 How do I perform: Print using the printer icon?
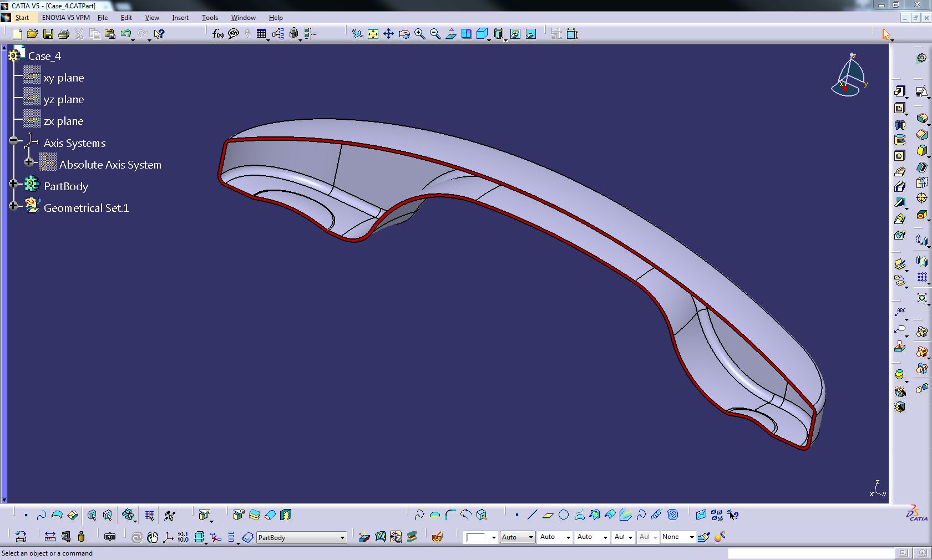tap(64, 34)
